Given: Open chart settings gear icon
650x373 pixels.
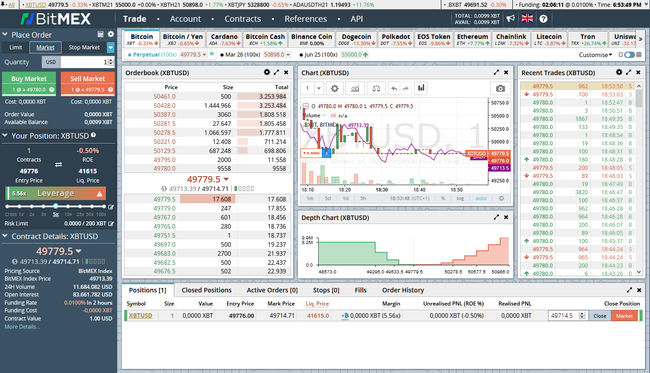Looking at the screenshot, I should (x=335, y=88).
